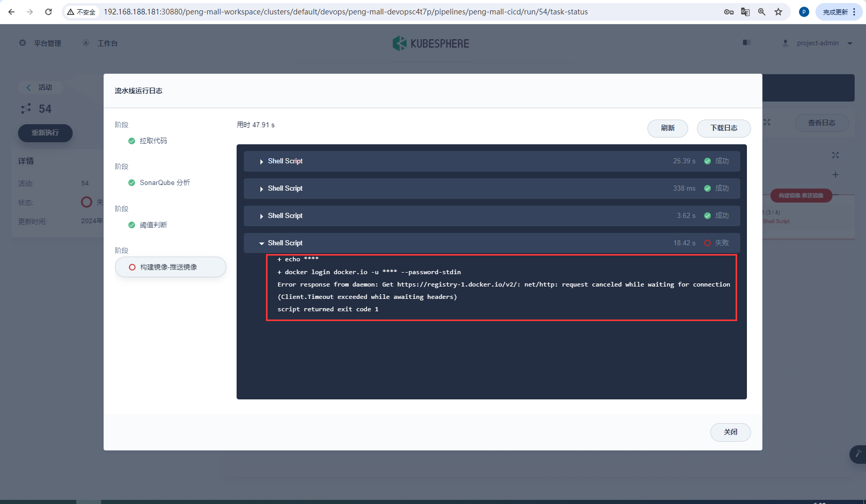Screen dimensions: 866x504
Task: Select the 构建镜像-推送镜像 stage
Action: click(x=171, y=267)
